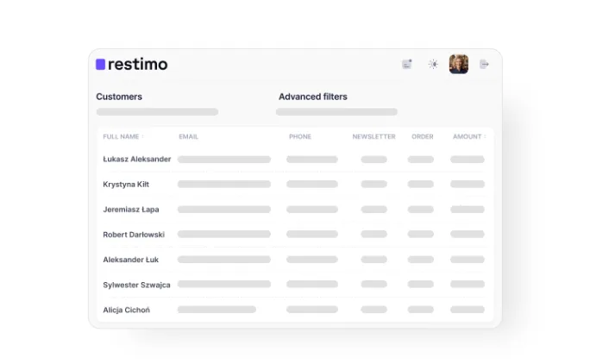
Task: Sort by the Amount column arrow
Action: pyautogui.click(x=485, y=136)
